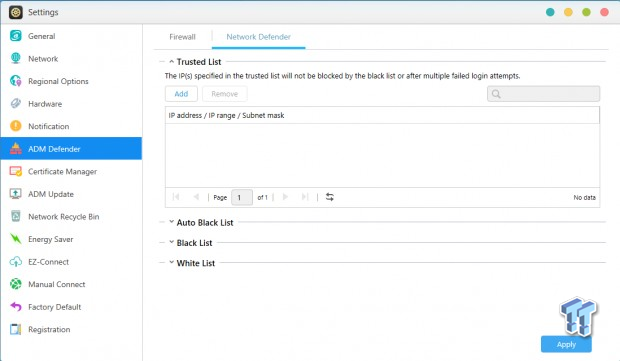The height and width of the screenshot is (361, 620).
Task: Switch to the Firewall tab
Action: click(x=182, y=37)
